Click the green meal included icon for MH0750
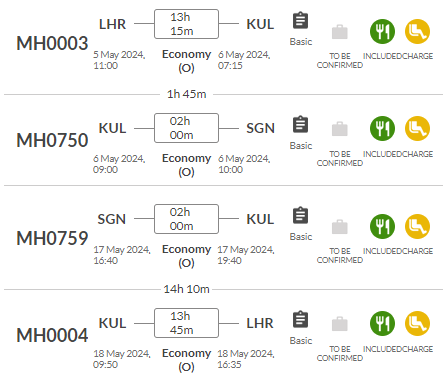443x381 pixels. tap(382, 128)
